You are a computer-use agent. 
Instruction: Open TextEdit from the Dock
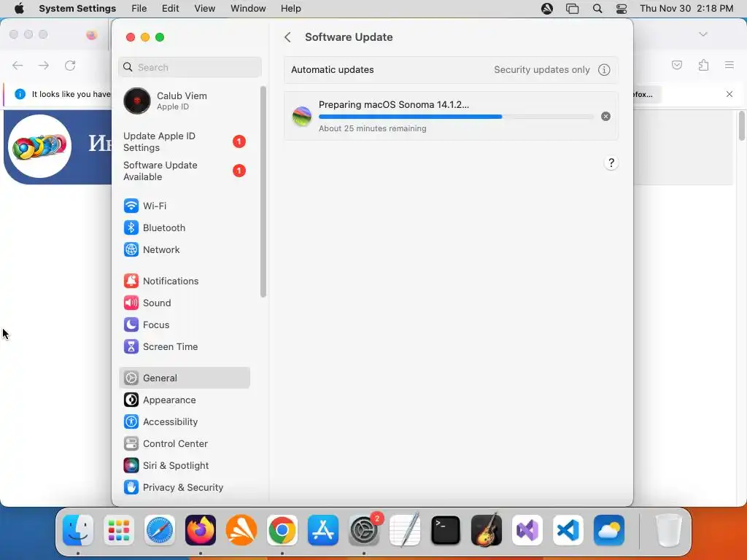pyautogui.click(x=405, y=530)
